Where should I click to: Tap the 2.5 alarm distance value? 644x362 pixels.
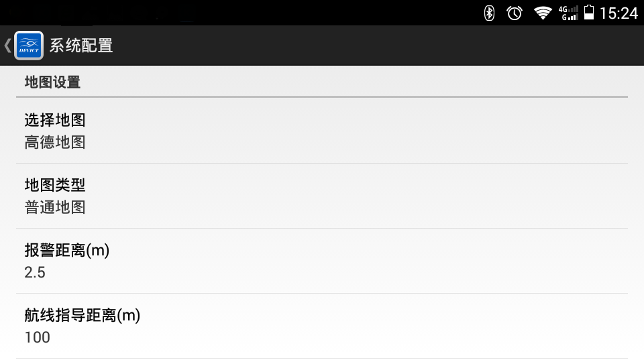click(x=35, y=273)
